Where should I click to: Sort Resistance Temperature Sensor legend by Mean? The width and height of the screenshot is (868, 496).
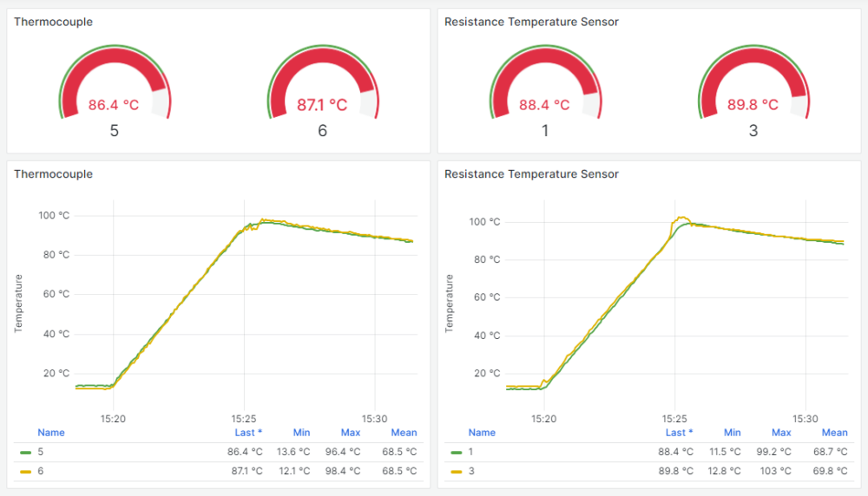pos(834,432)
